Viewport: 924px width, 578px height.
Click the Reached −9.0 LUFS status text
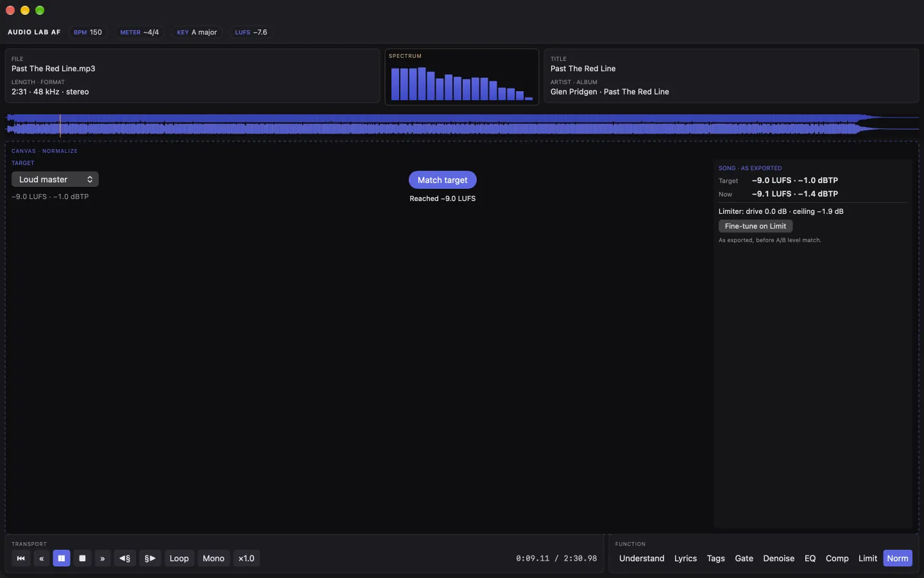(443, 198)
